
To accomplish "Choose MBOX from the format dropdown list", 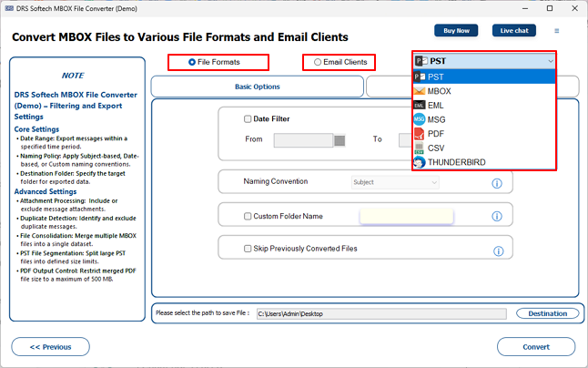I will pyautogui.click(x=483, y=91).
